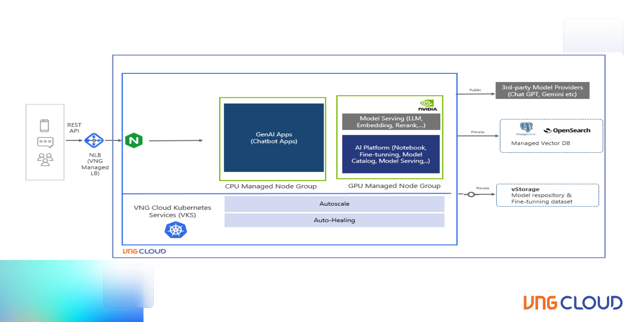Select the AI Platform (Notebook, Fine-tunning) box
Viewport: 644px width, 322px height.
pos(391,154)
